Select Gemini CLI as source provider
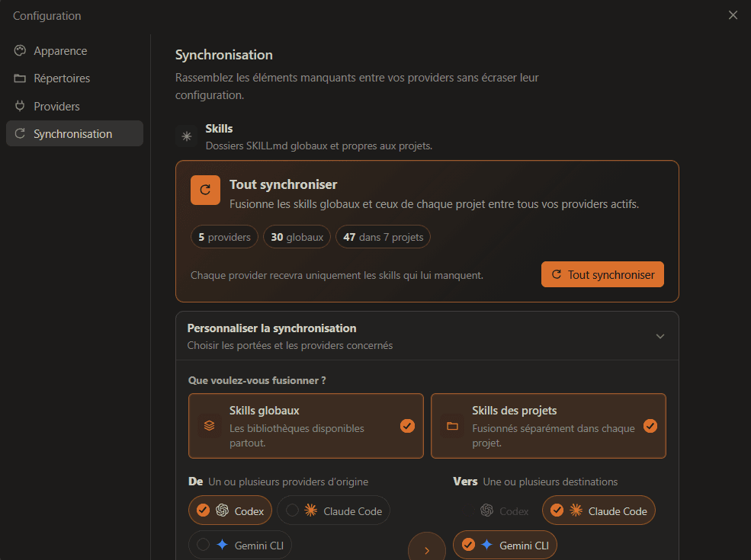751x560 pixels. point(240,546)
